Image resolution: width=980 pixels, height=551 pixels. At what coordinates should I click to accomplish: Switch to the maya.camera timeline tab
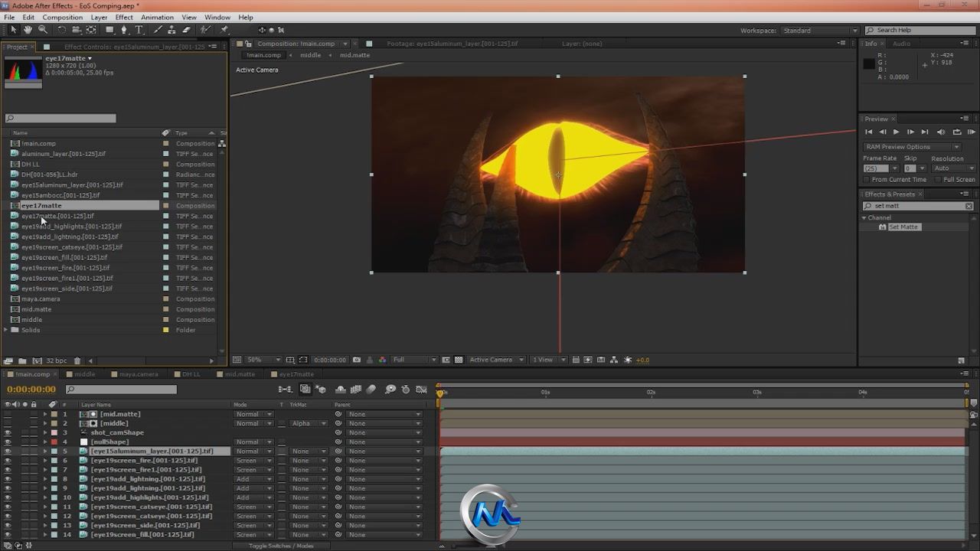[x=138, y=374]
